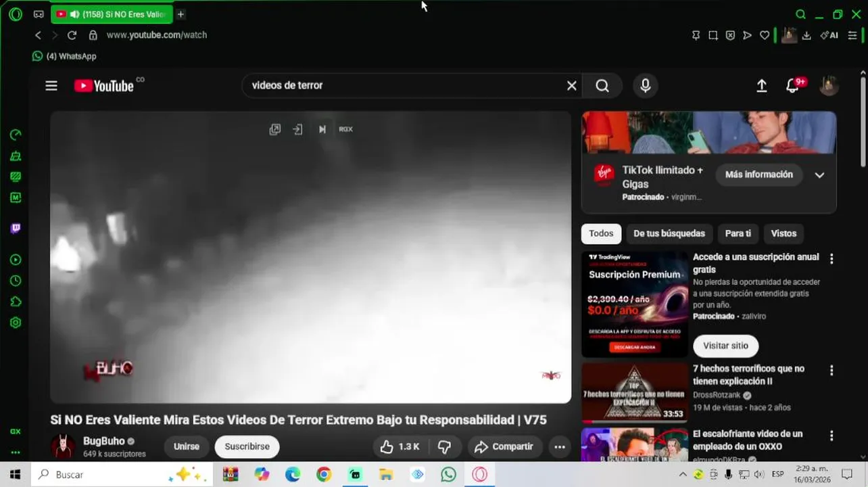Open the BugBuho channel avatar
This screenshot has height=487, width=868.
click(x=64, y=446)
